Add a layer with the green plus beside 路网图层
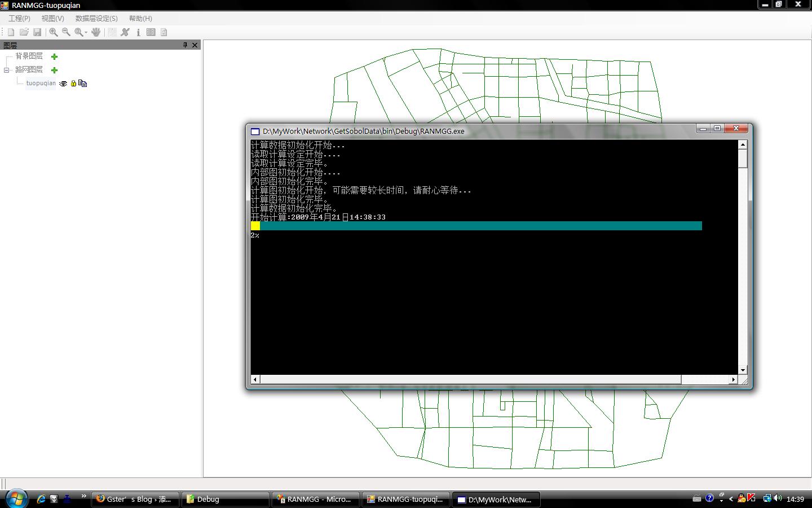This screenshot has height=508, width=812. click(x=54, y=70)
